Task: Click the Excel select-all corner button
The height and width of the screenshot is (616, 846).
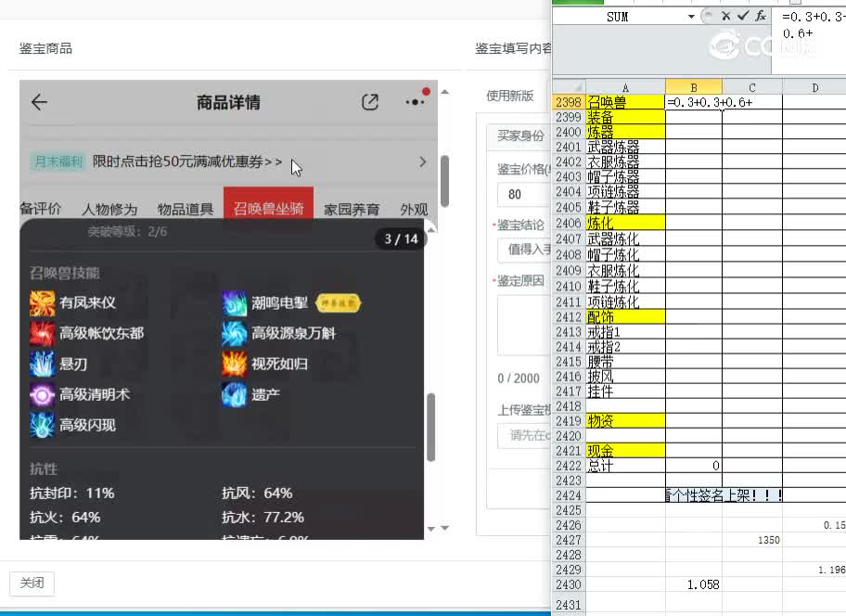Action: click(570, 87)
